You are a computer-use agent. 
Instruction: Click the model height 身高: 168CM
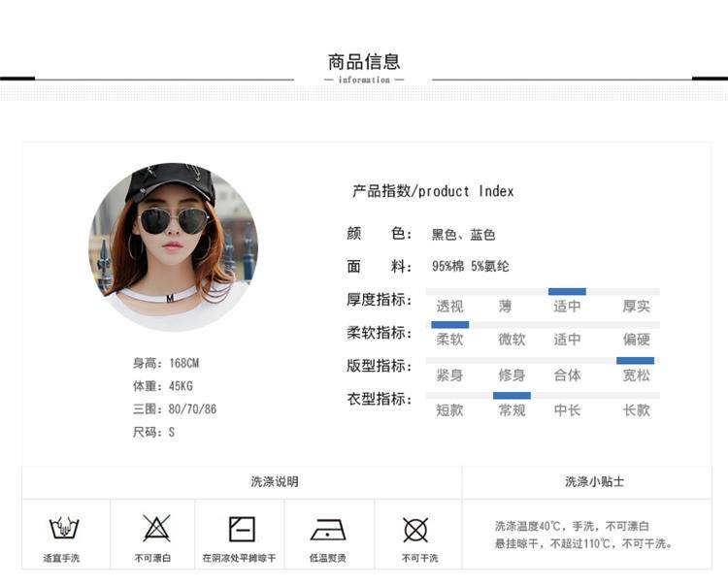pyautogui.click(x=166, y=363)
